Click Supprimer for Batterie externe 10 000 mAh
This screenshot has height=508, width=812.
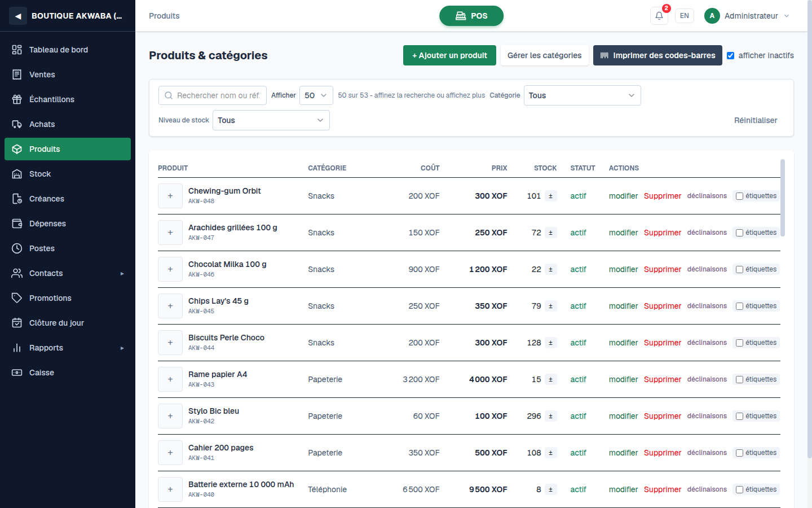click(663, 489)
